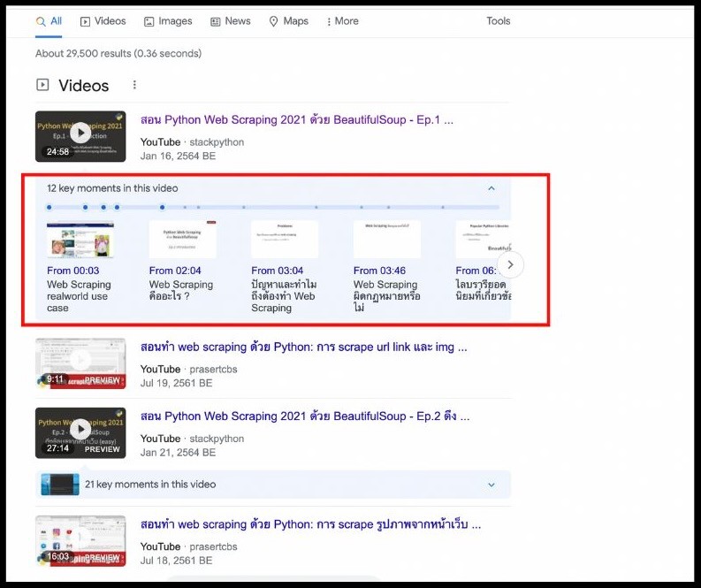
Task: Click 'Jul 18, 2561 BE' date text
Action: point(176,561)
